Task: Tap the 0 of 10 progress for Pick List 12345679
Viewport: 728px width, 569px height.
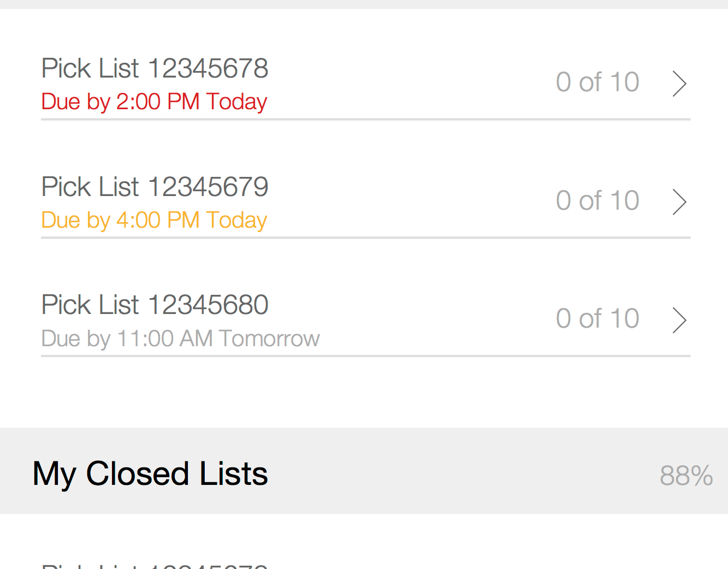Action: (597, 201)
